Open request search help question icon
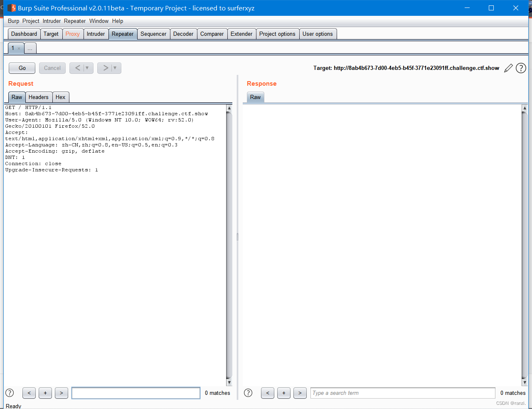Viewport: 532px width, 409px height. 10,393
